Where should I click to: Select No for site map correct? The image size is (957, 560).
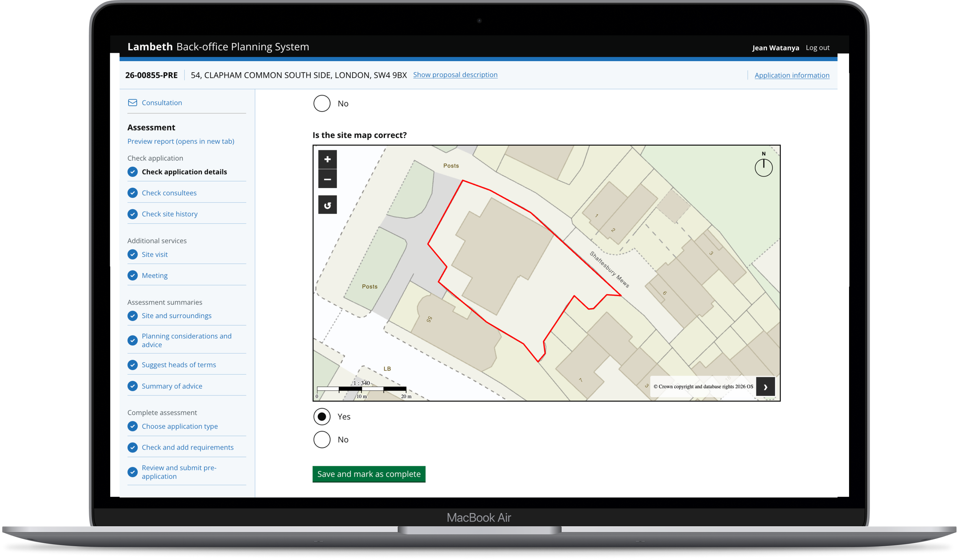(x=322, y=440)
